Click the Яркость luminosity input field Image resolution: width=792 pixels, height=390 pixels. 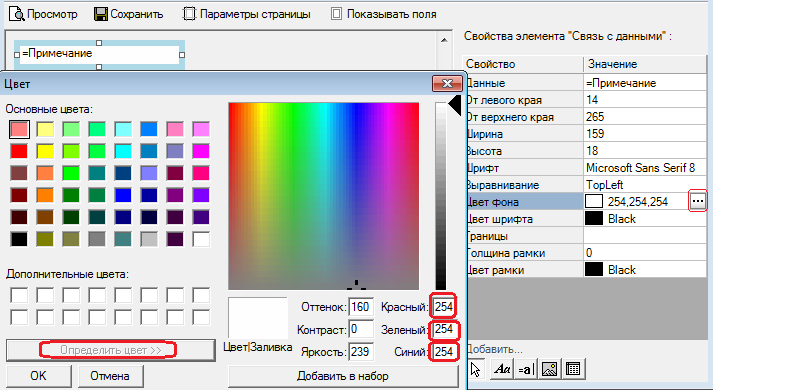(x=361, y=352)
